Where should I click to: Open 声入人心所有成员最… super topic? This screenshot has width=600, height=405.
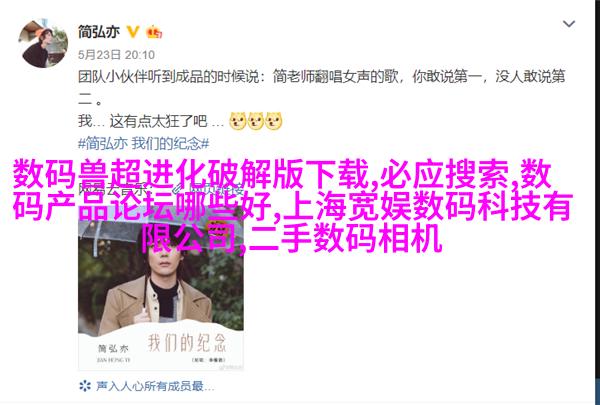pos(155,386)
